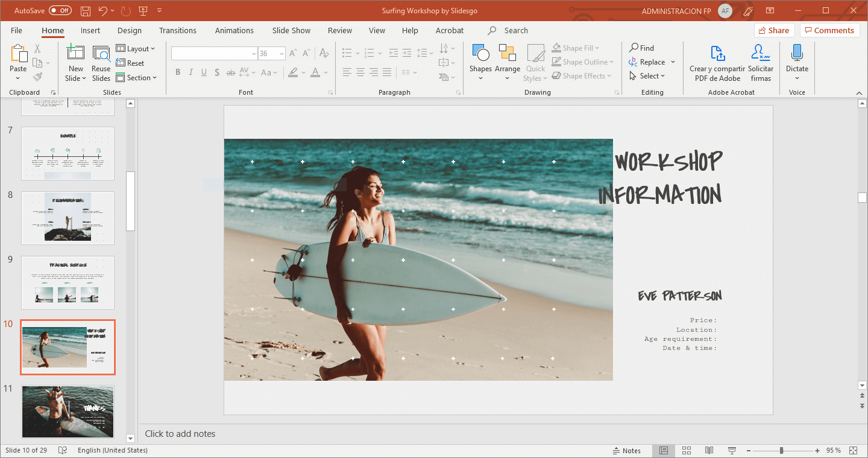Select slide 11 thumbnail
Viewport: 868px width, 458px height.
(x=68, y=412)
